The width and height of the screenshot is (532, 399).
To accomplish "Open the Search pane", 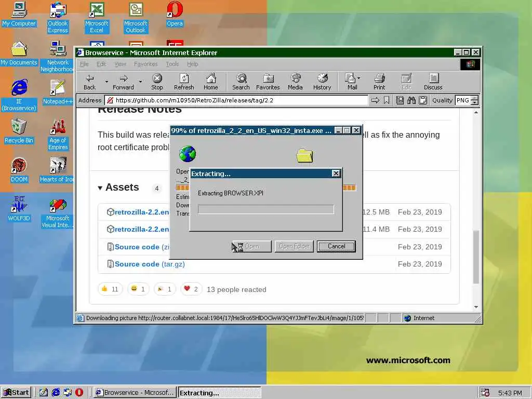I will pyautogui.click(x=241, y=82).
